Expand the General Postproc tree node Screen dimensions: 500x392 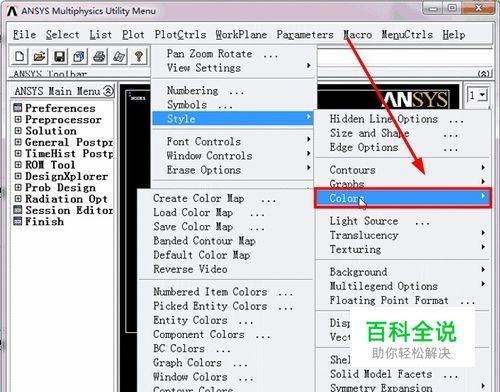coord(18,142)
